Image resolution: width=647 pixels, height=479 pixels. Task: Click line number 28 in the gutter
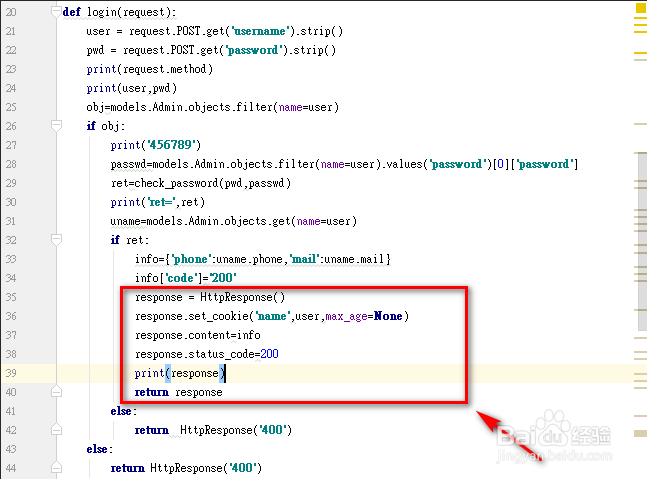click(11, 164)
